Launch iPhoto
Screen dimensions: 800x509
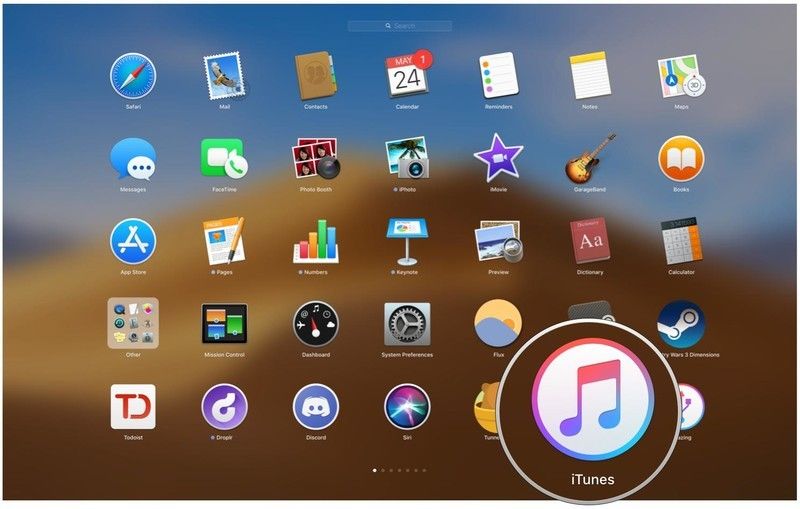click(x=407, y=158)
